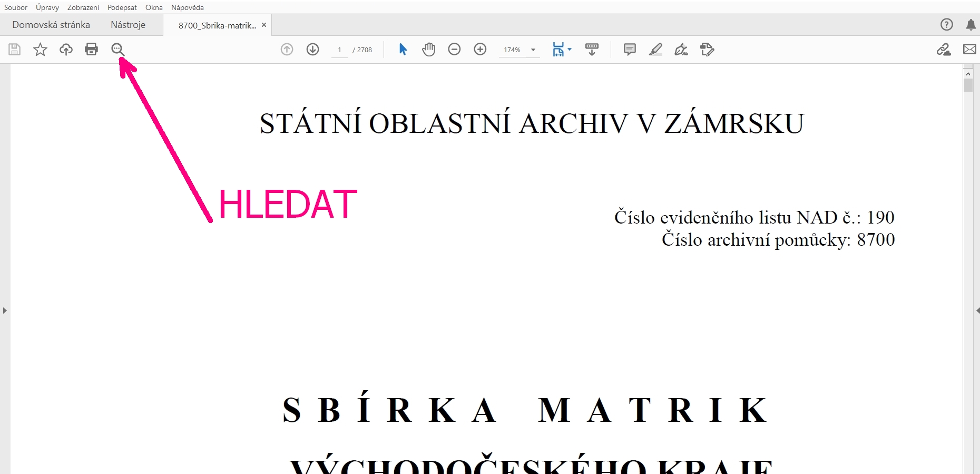Open the help question mark button
This screenshot has height=474, width=980.
click(x=946, y=25)
